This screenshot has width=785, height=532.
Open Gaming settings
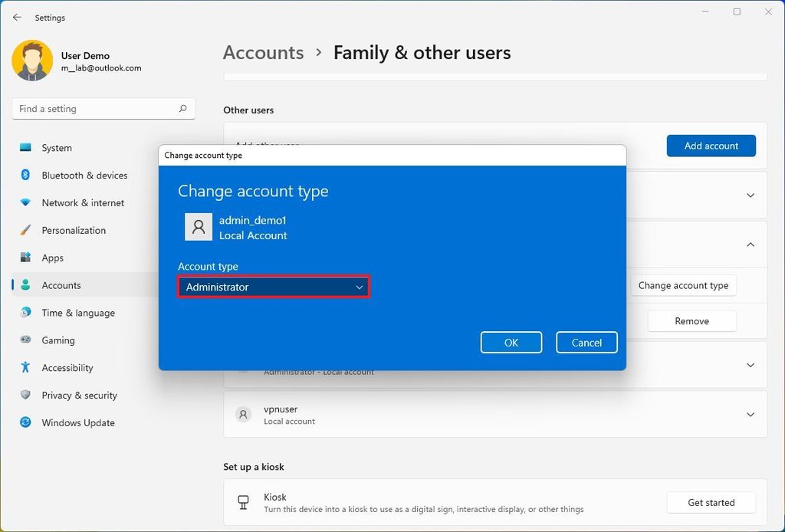[x=54, y=340]
